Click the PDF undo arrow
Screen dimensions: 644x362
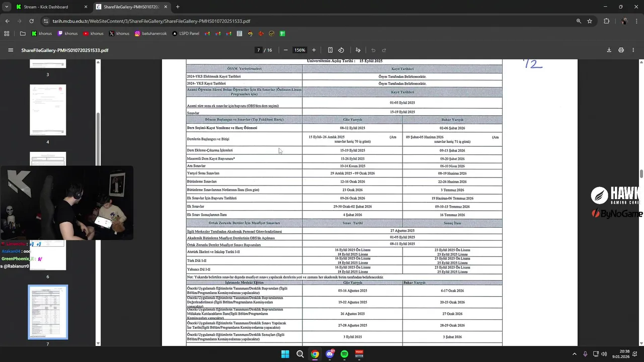click(373, 50)
